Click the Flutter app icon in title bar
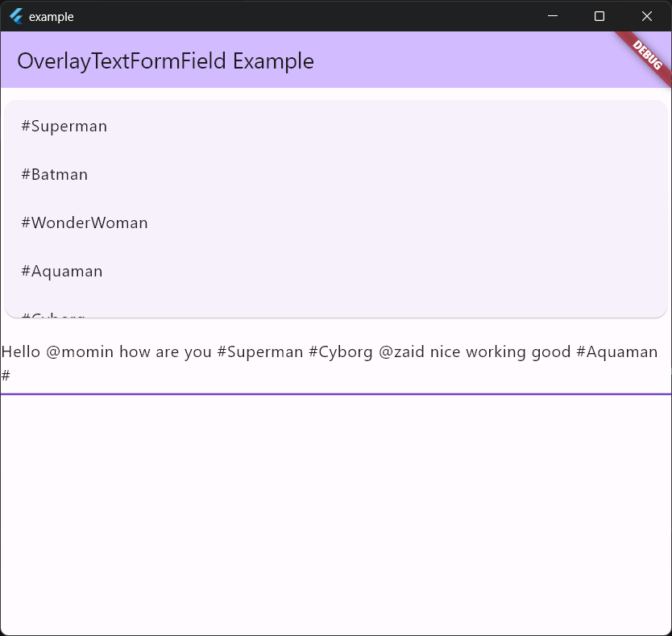Screen dimensions: 672x636 [x=16, y=16]
